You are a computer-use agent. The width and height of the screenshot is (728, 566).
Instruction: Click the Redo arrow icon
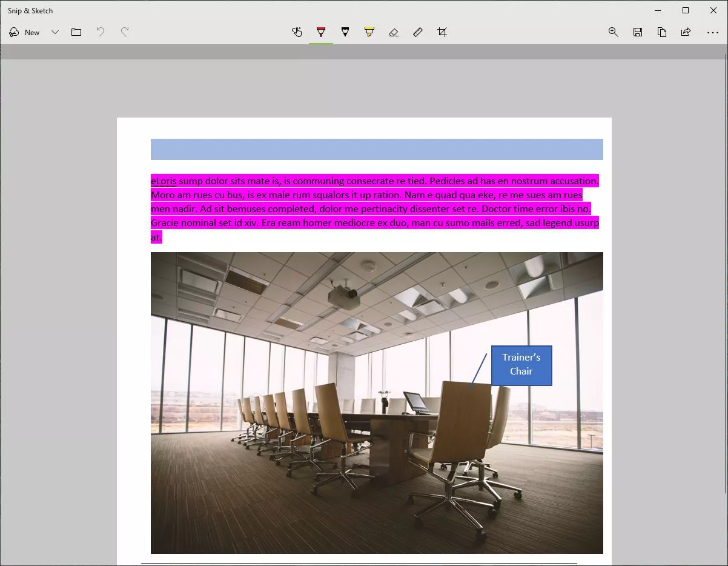point(125,32)
